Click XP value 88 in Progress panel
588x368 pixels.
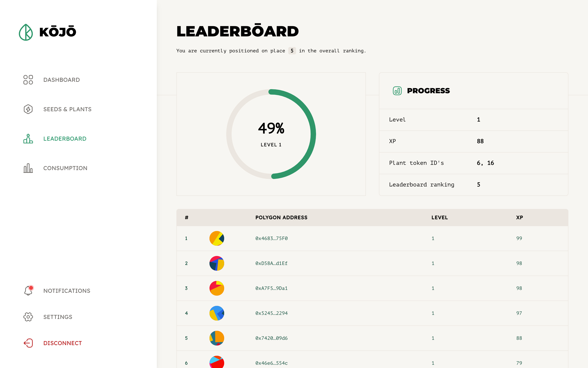point(480,141)
